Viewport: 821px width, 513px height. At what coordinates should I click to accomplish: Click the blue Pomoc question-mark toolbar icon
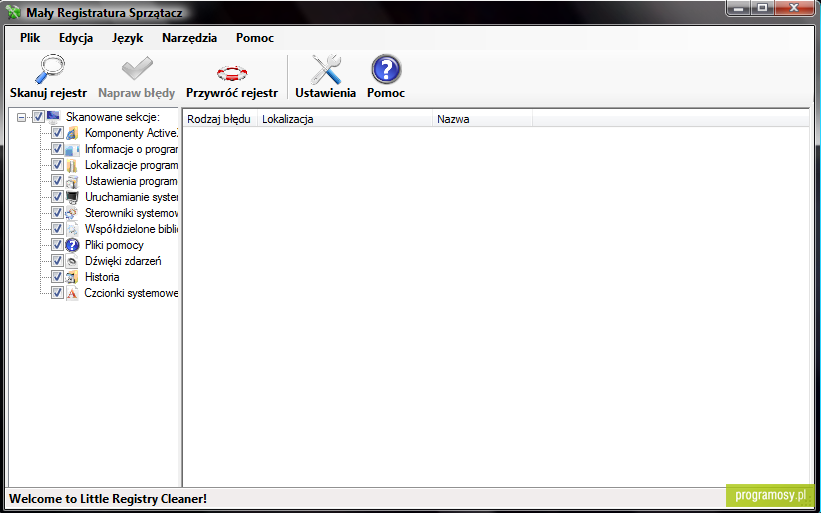(386, 70)
